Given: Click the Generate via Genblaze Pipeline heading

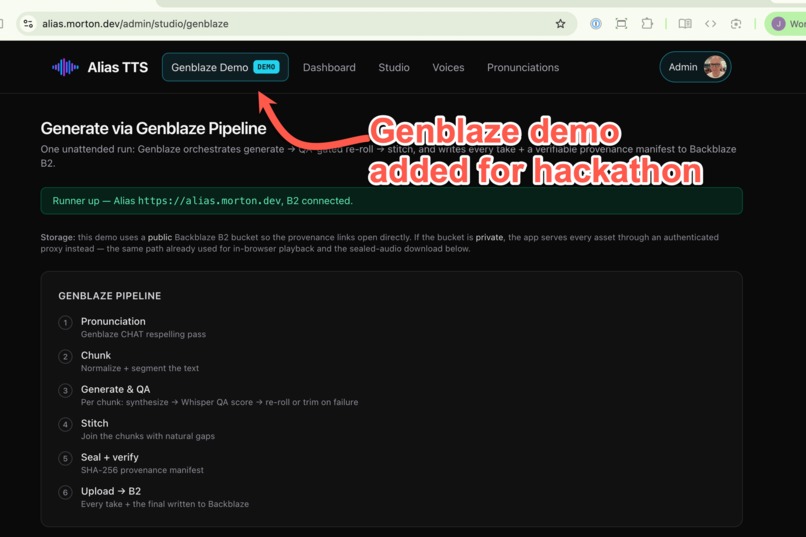Looking at the screenshot, I should pyautogui.click(x=153, y=128).
